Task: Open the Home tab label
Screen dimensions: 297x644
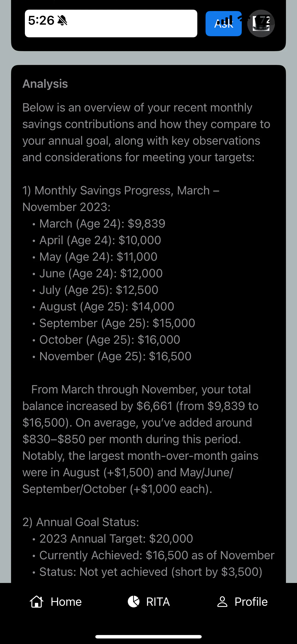Action: [66, 602]
